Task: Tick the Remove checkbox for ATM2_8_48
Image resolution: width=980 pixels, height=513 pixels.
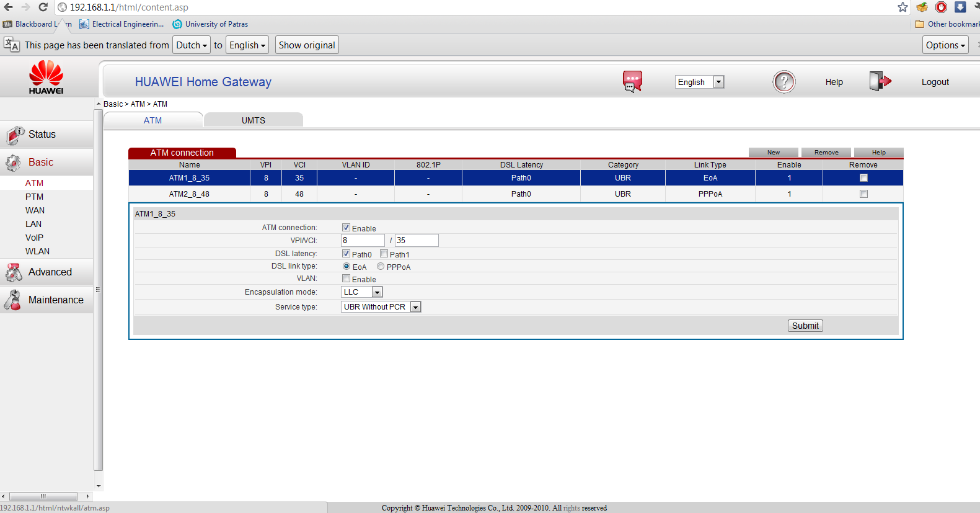Action: (863, 194)
